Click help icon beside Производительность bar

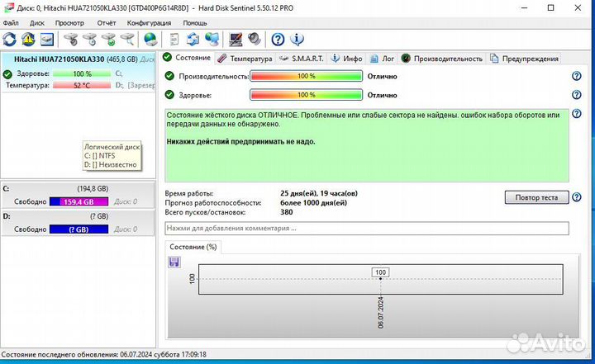click(577, 76)
